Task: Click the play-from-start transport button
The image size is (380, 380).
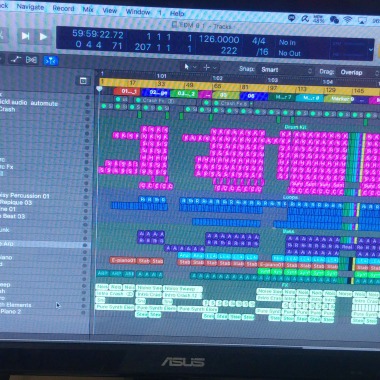Action: coord(25,36)
